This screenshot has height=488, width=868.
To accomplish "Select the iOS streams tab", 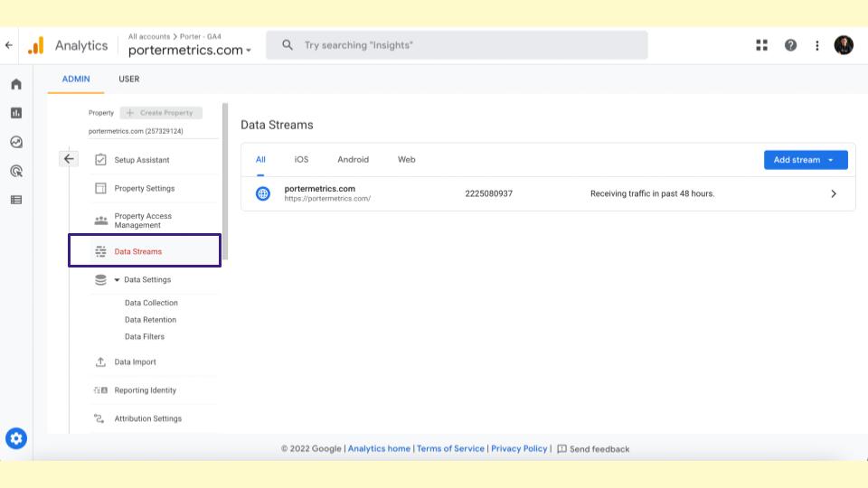I will click(x=301, y=159).
